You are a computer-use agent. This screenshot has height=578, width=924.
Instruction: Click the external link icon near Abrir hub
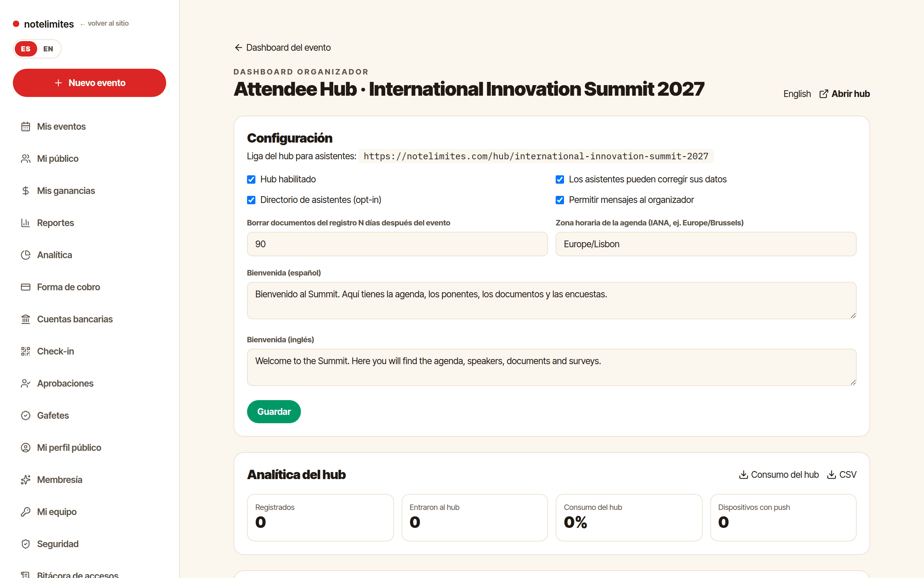(x=824, y=94)
